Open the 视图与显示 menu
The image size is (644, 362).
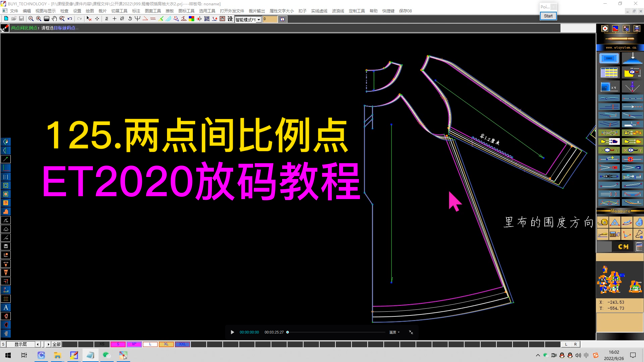46,11
